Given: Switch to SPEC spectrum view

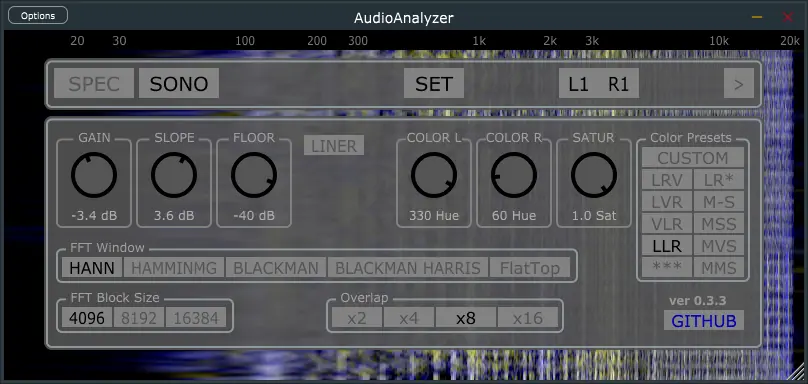Looking at the screenshot, I should pyautogui.click(x=94, y=84).
